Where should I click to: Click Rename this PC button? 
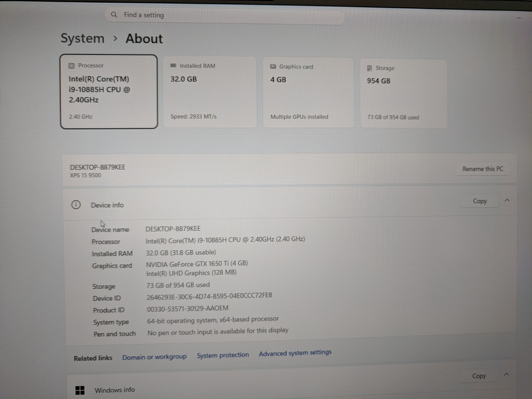click(x=483, y=169)
